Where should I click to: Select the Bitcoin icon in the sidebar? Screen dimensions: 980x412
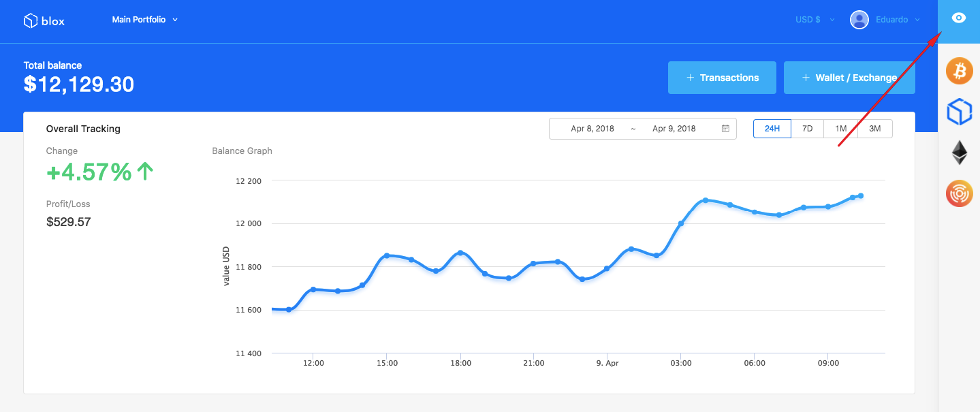click(x=959, y=70)
